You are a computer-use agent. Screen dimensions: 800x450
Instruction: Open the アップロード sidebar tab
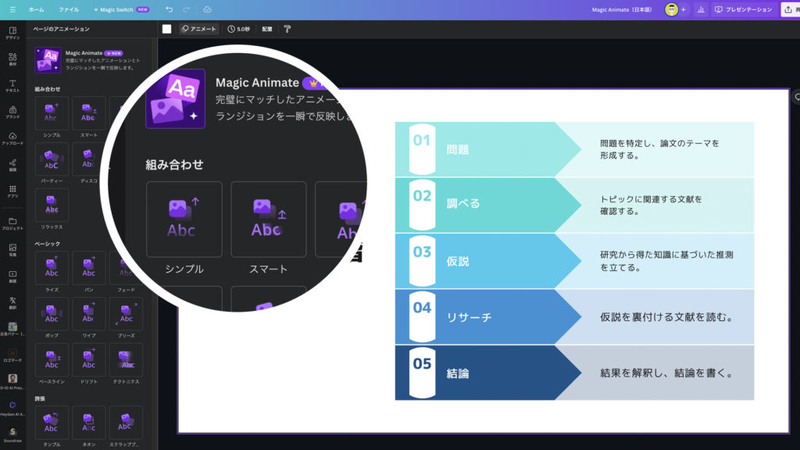point(12,139)
